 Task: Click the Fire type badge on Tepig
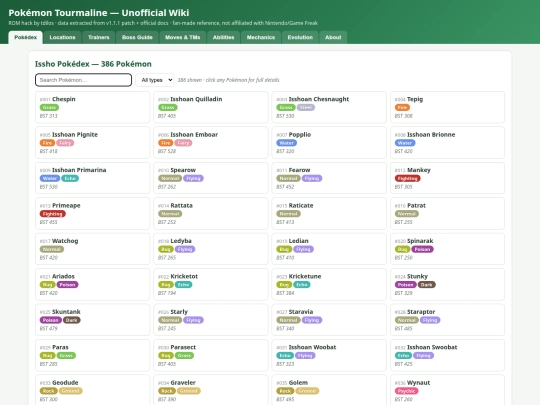coord(402,107)
